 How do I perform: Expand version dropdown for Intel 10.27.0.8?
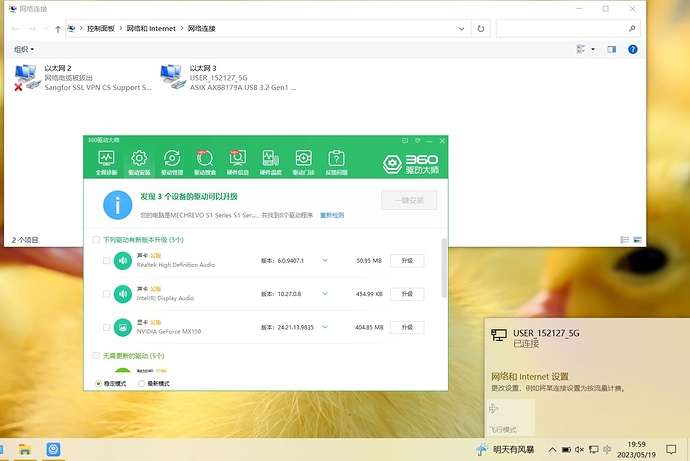325,294
